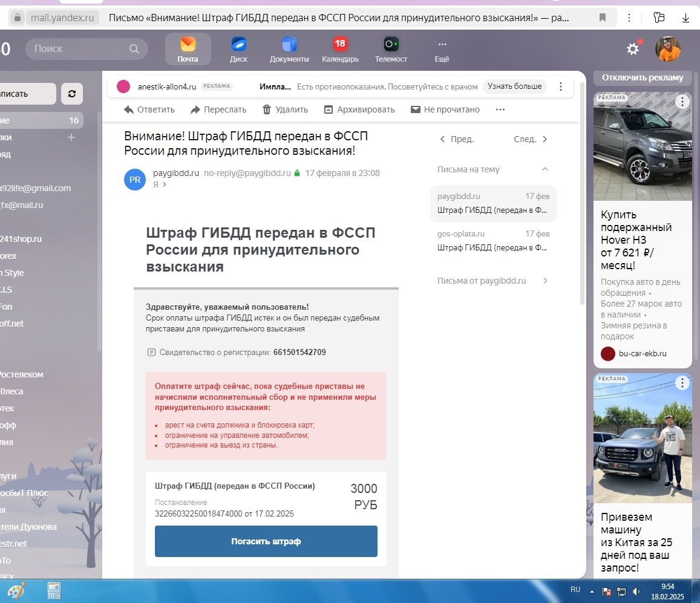The height and width of the screenshot is (603, 700).
Task: Select the mail.yandex.ru address field
Action: 62,18
